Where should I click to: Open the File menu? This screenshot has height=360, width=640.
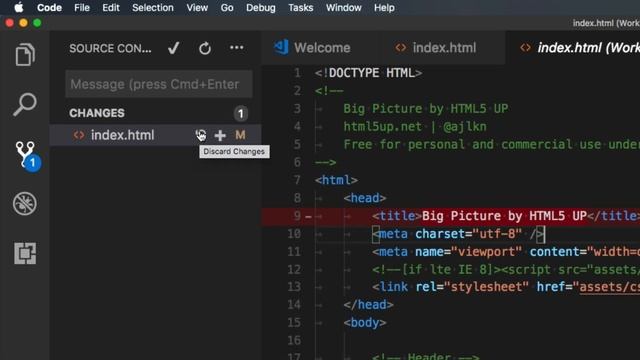(82, 7)
